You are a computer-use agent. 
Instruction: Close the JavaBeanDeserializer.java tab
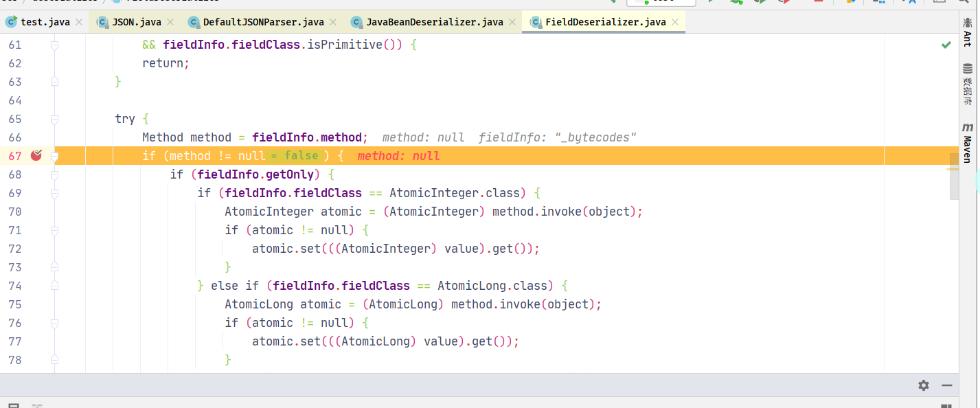(x=513, y=22)
